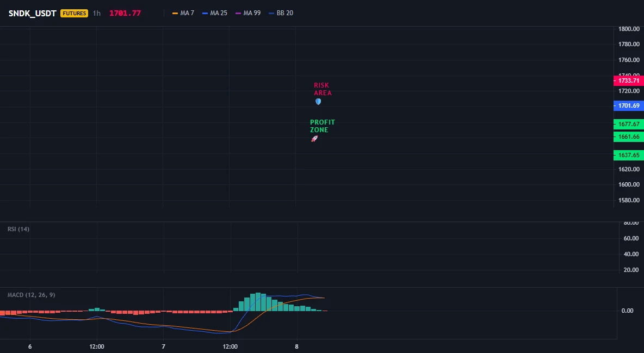Click the RSI (14) indicator label
The width and height of the screenshot is (644, 353).
pyautogui.click(x=18, y=229)
